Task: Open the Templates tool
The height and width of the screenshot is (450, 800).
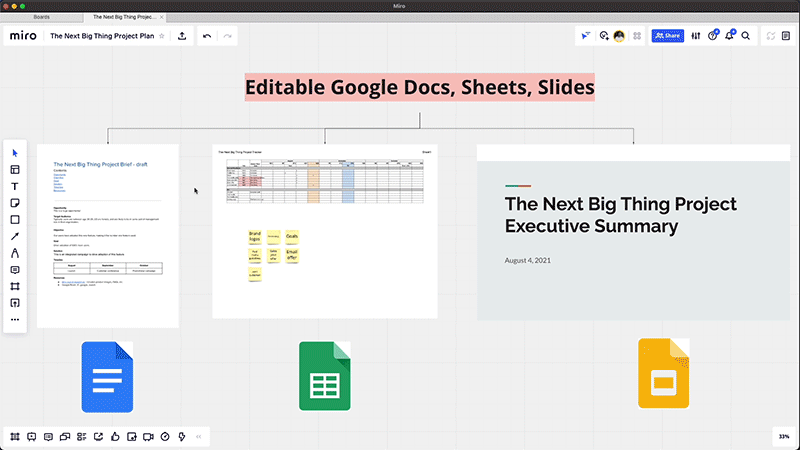Action: click(15, 169)
